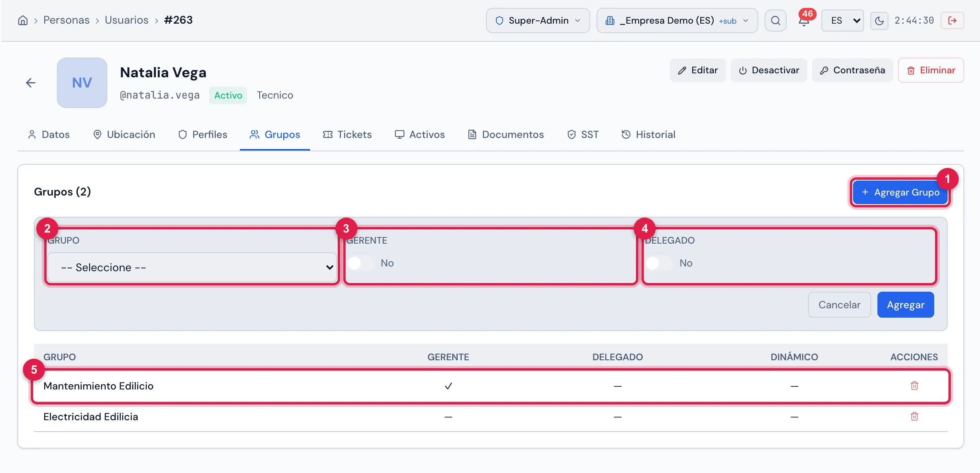Open the Super-Admin role dropdown
The height and width of the screenshot is (473, 980).
(538, 20)
